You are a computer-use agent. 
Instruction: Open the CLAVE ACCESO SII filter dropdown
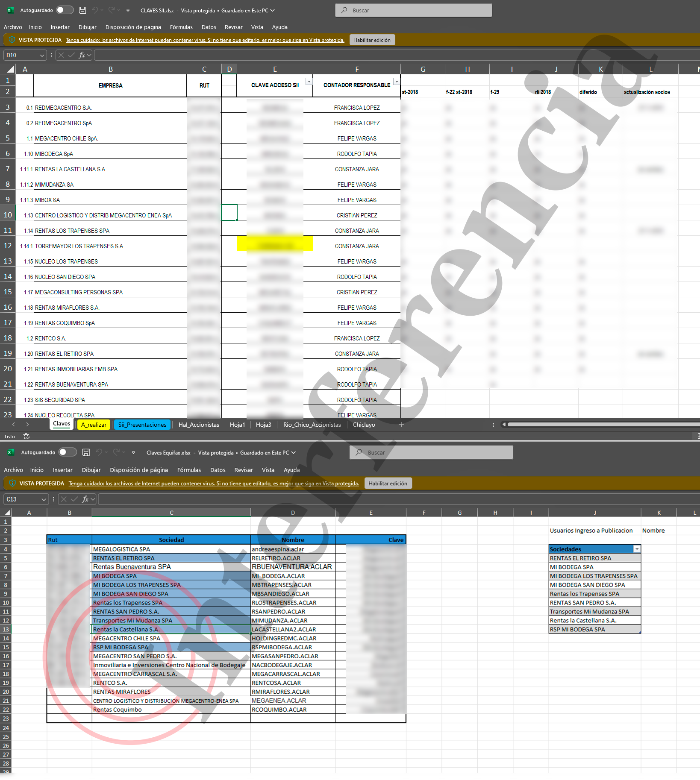pyautogui.click(x=309, y=81)
